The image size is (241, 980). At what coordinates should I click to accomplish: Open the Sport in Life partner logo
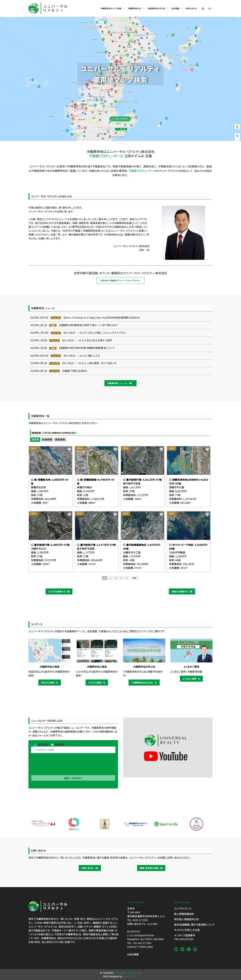click(x=166, y=824)
